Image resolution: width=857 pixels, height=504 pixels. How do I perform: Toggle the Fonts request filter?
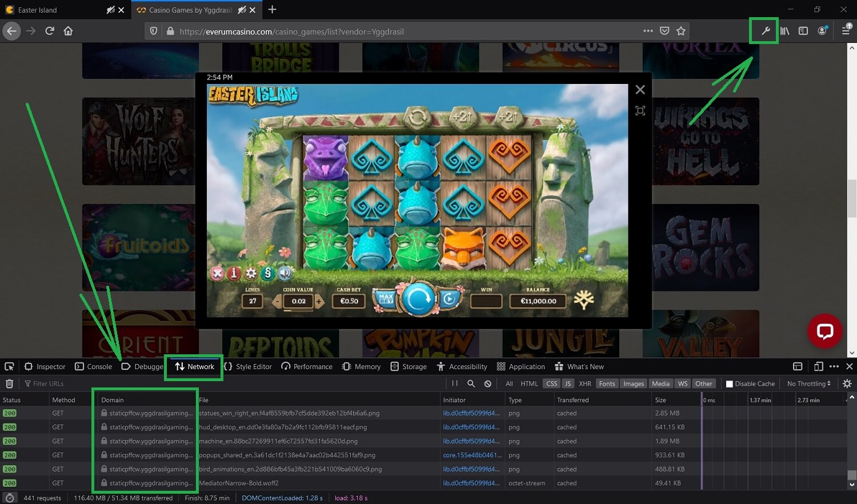click(x=607, y=383)
